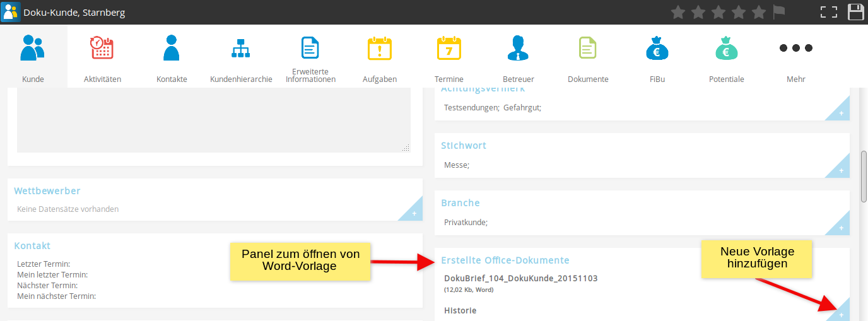
Task: Open Erweiterte Informationen document icon
Action: coord(310,48)
